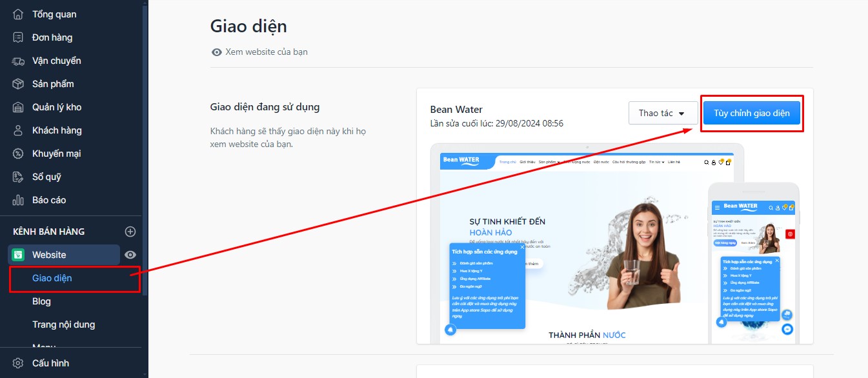This screenshot has height=378, width=868.
Task: Add a sales channel with the plus icon
Action: [x=130, y=232]
